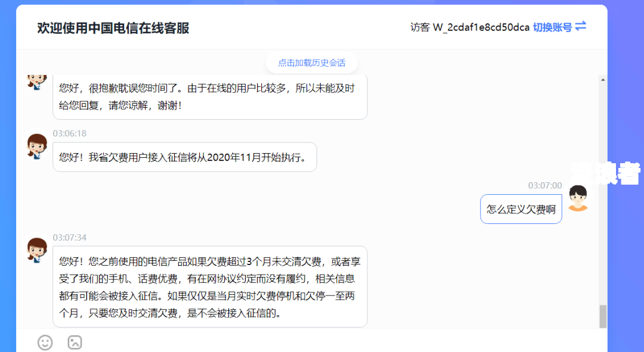This screenshot has width=644, height=352.
Task: Click the send image icon
Action: [x=75, y=342]
